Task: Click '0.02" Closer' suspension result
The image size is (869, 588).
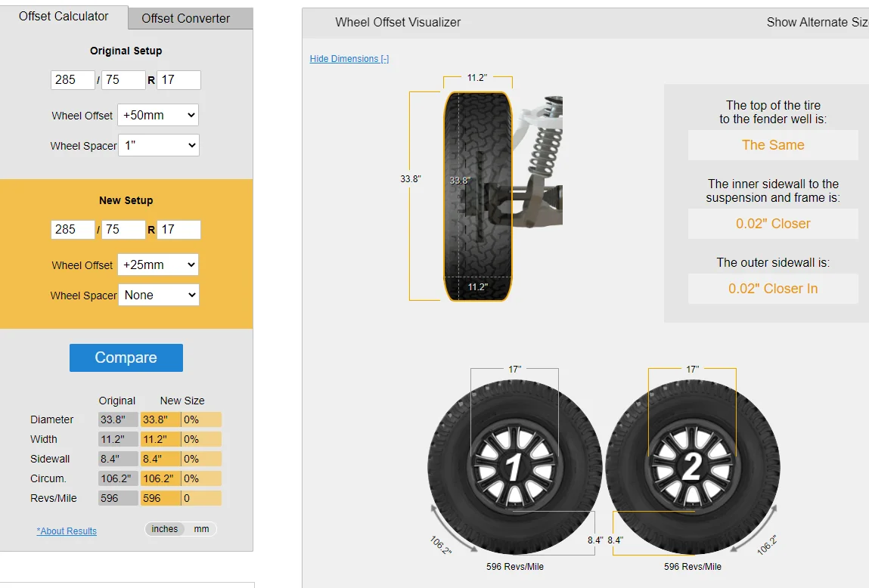Action: click(773, 224)
